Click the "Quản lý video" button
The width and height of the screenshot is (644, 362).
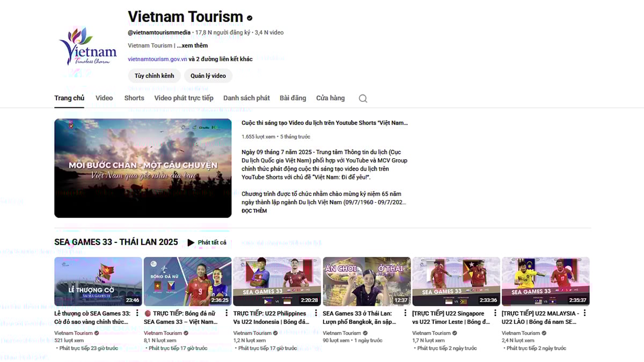(208, 76)
